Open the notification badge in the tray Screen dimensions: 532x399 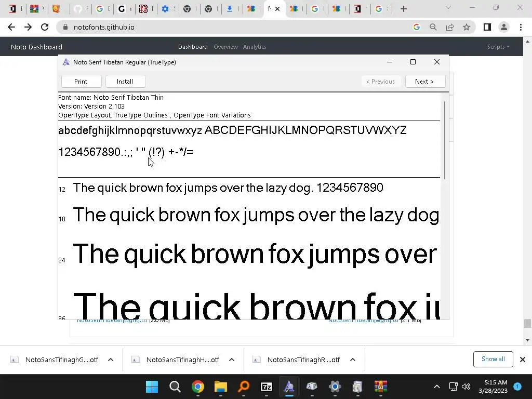(517, 387)
